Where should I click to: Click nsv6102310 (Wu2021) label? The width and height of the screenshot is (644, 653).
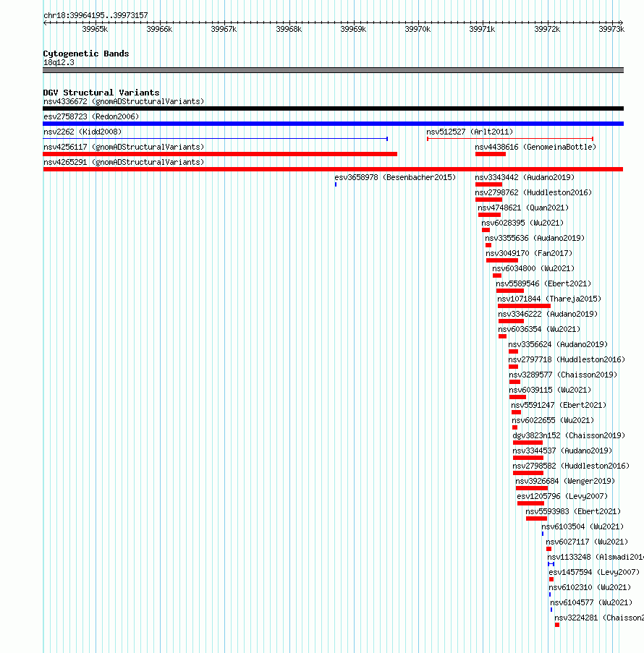pos(590,588)
